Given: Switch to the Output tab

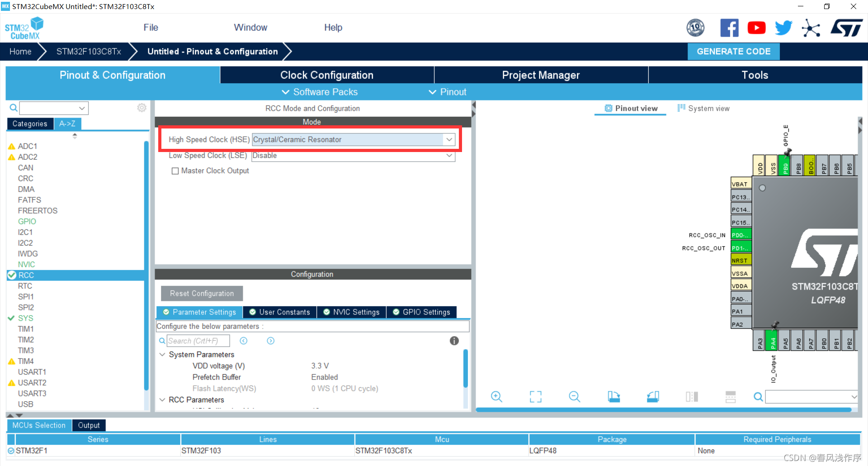Looking at the screenshot, I should (89, 425).
